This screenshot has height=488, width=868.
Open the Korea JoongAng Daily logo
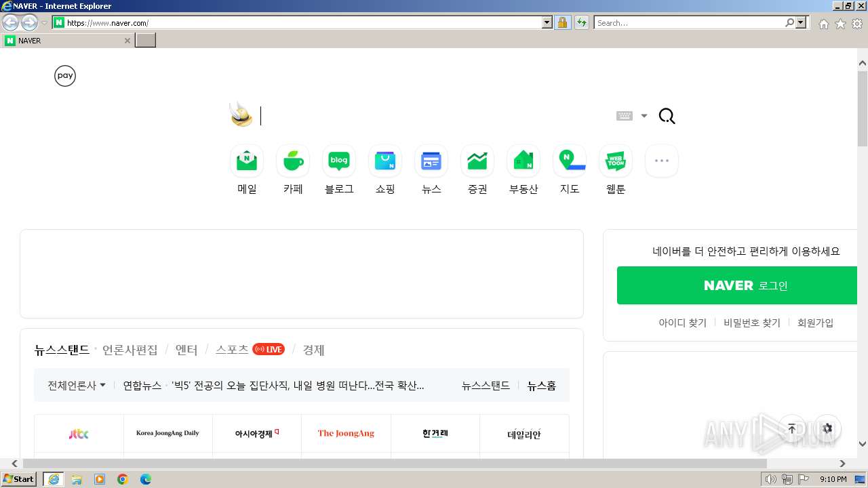tap(167, 434)
